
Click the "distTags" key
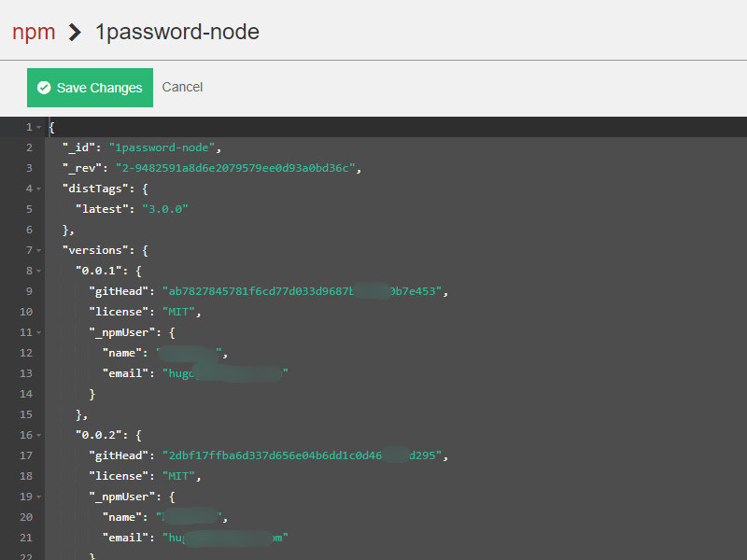tap(95, 189)
